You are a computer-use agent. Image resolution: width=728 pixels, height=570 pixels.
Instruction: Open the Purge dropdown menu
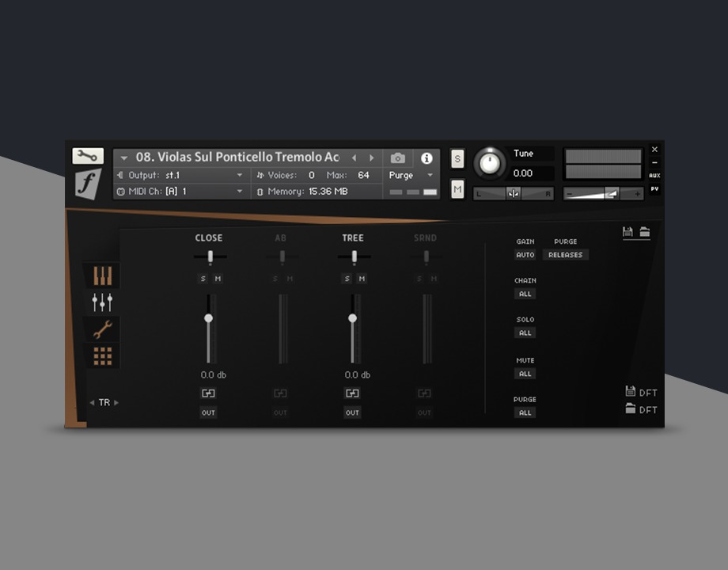coord(430,175)
